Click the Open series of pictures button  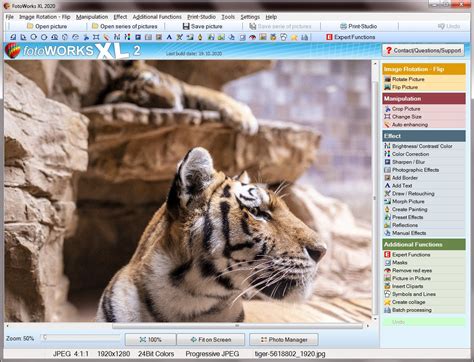pos(125,26)
